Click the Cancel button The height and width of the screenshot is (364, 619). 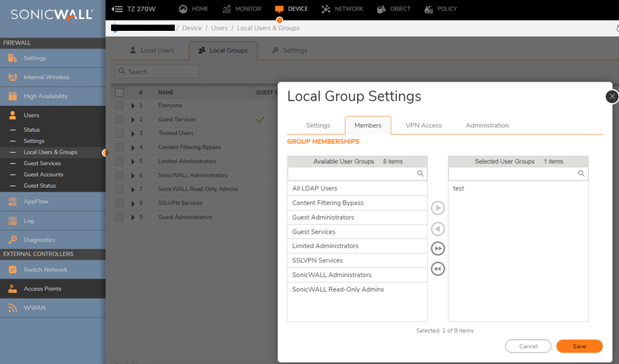click(528, 346)
